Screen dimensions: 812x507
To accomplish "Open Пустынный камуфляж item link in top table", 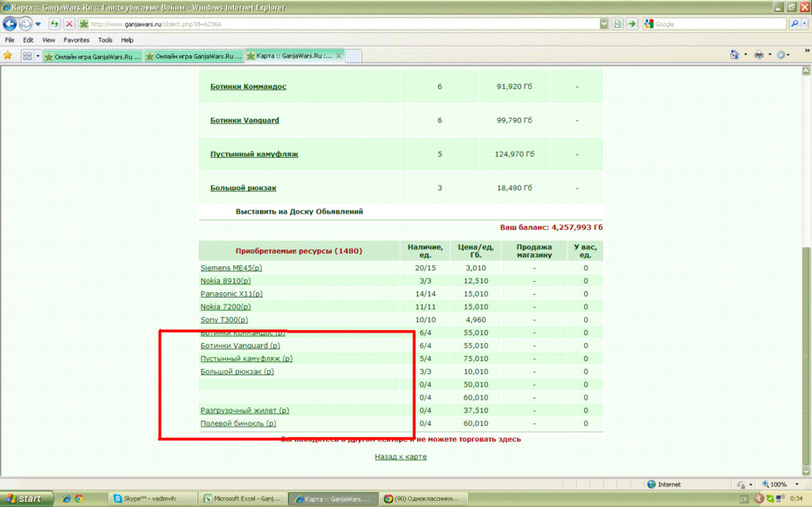I will 254,154.
